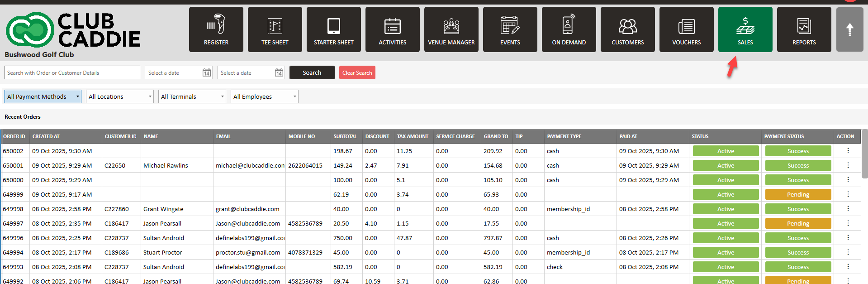Open the Vouchers module
Screen dimensions: 868x284
686,29
